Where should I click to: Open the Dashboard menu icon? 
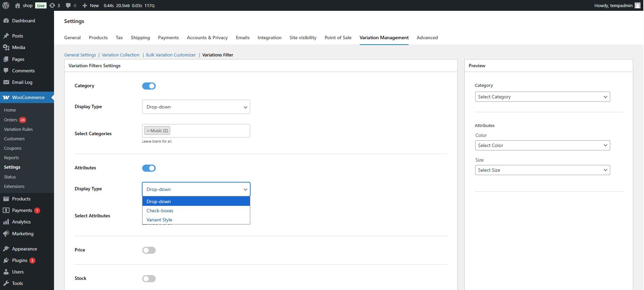point(6,21)
